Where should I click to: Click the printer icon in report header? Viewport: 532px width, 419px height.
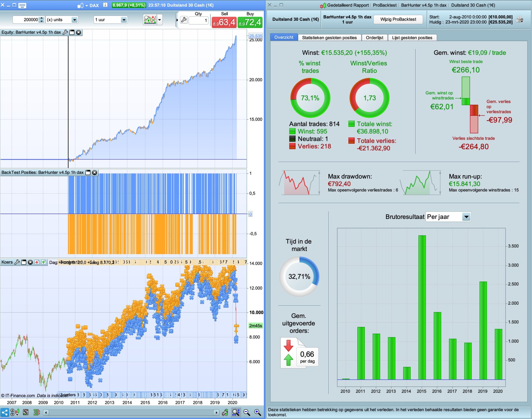pyautogui.click(x=520, y=19)
